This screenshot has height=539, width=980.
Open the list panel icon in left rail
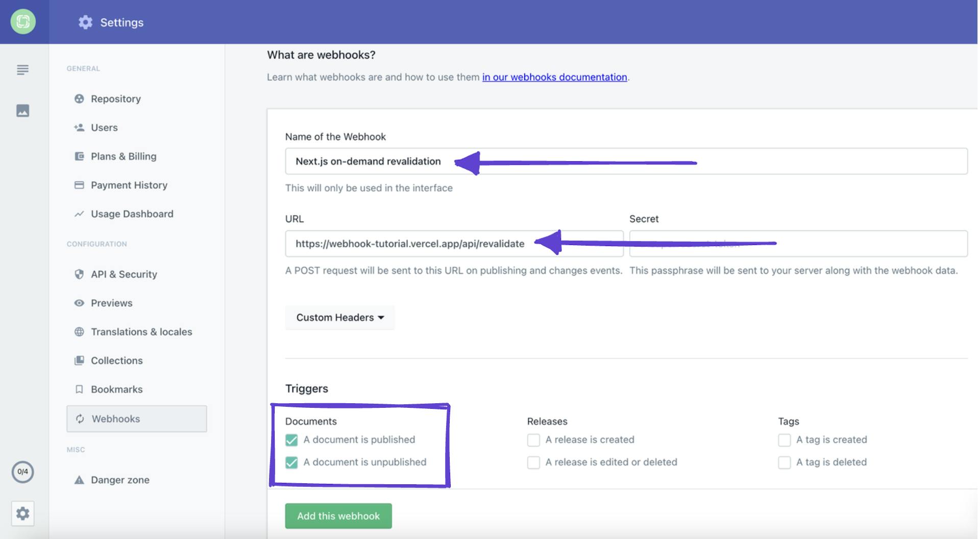(23, 70)
